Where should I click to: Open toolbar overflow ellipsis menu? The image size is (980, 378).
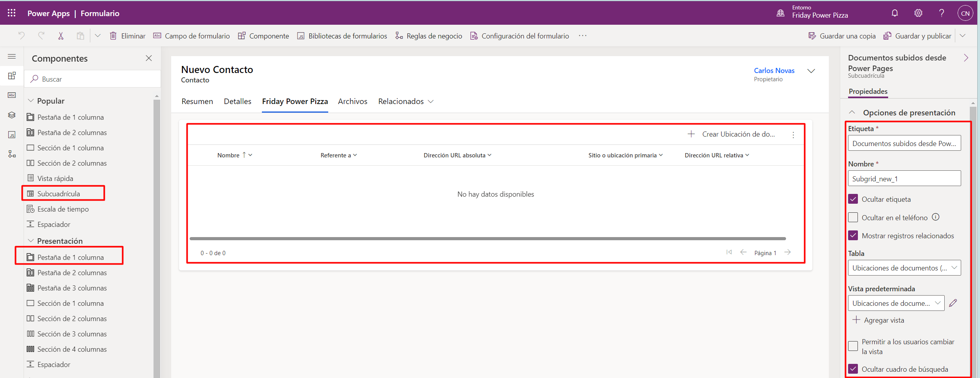(x=583, y=36)
